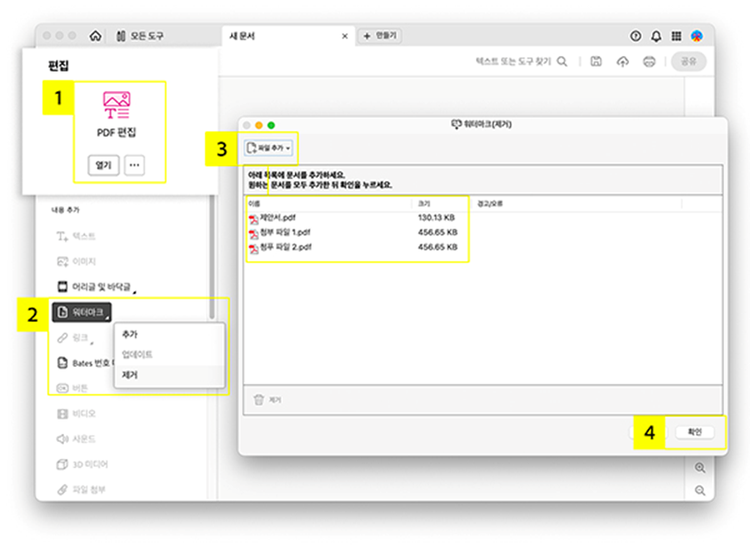Click the dialog yellow minimize button
The height and width of the screenshot is (548, 750).
click(x=259, y=125)
